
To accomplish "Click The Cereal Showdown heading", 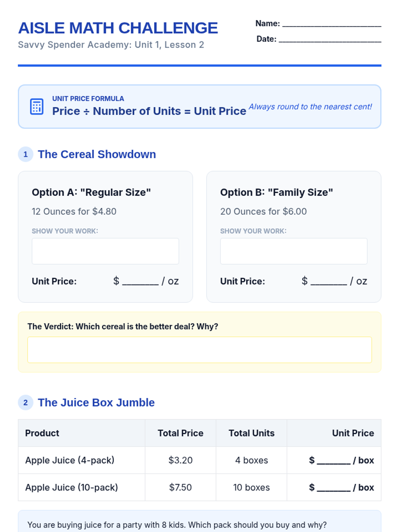I will (x=97, y=154).
